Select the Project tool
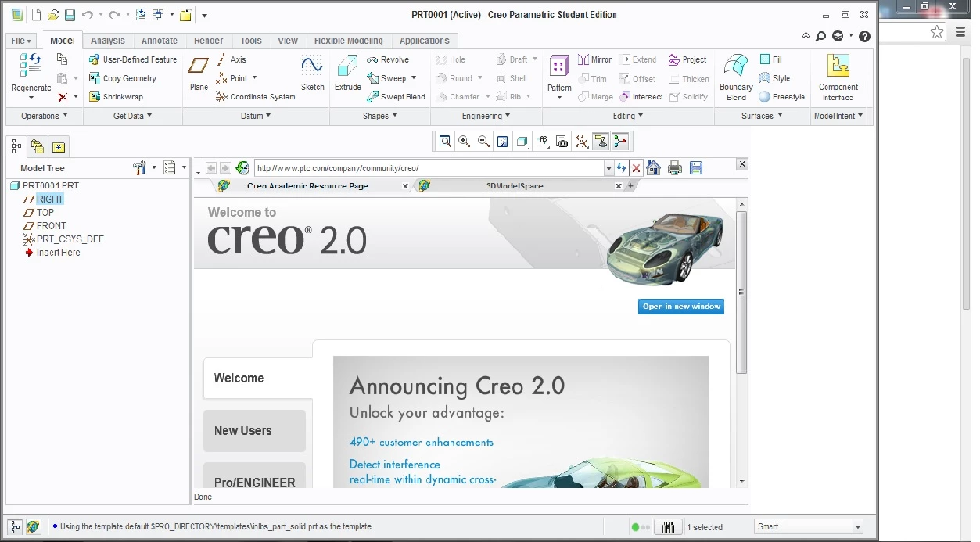This screenshot has width=980, height=542. 687,59
